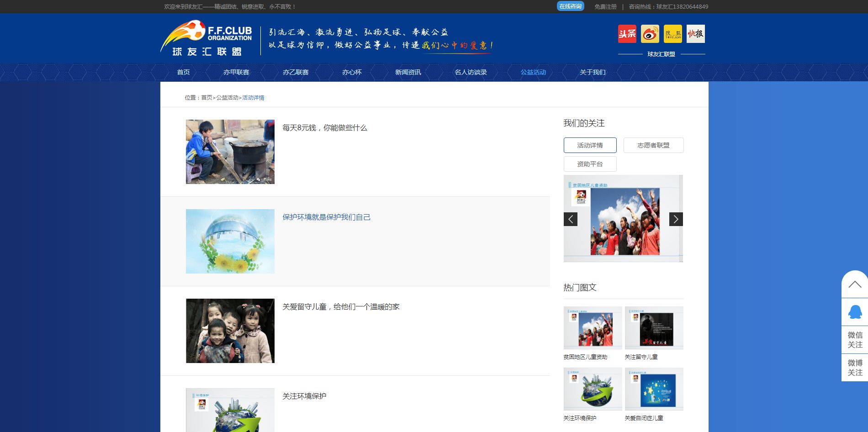Go to 新闻资讯 in navigation bar

click(x=408, y=72)
